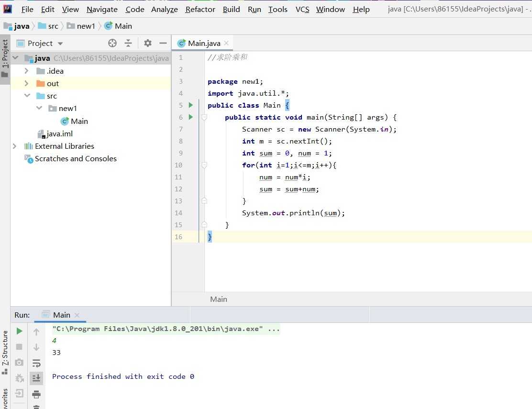Select Scratches and Consoles node
Image resolution: width=532 pixels, height=409 pixels.
tap(71, 159)
